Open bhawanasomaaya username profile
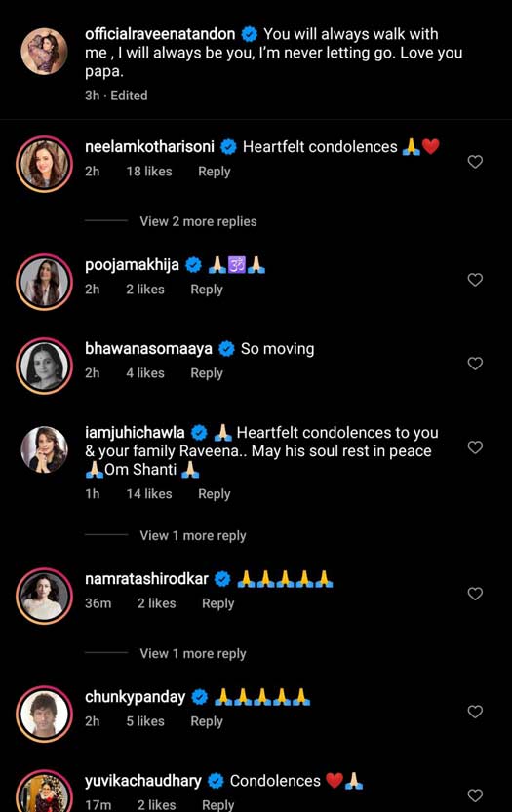Viewport: 512px width, 812px height. (x=148, y=349)
